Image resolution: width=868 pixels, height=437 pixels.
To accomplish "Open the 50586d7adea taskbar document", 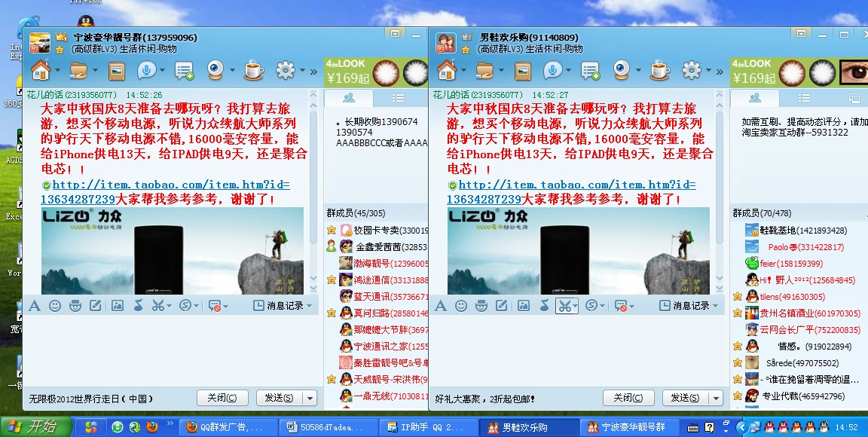I will point(329,427).
